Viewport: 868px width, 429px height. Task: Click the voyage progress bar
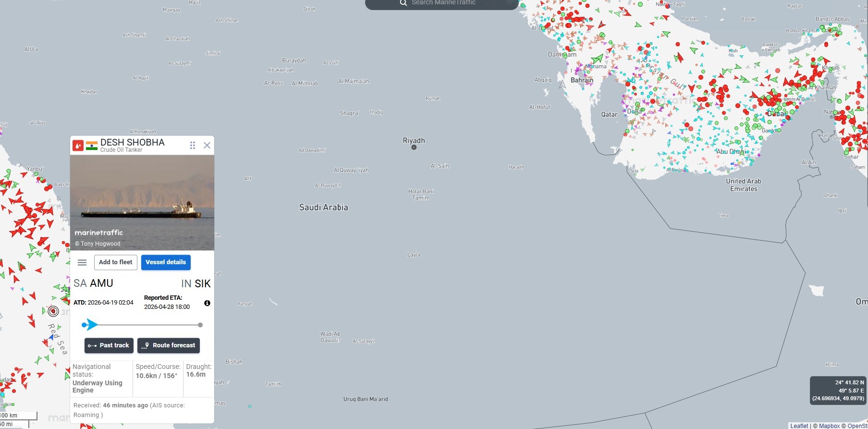(142, 325)
